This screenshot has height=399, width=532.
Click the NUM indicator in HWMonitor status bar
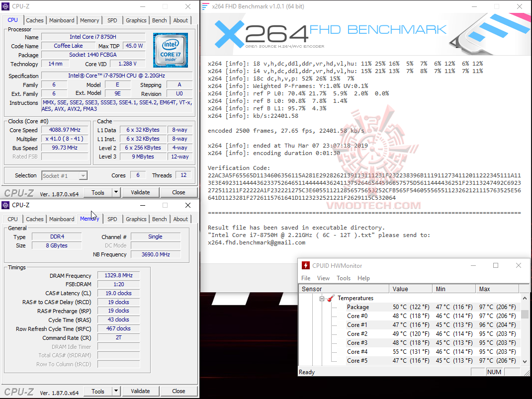(x=494, y=372)
